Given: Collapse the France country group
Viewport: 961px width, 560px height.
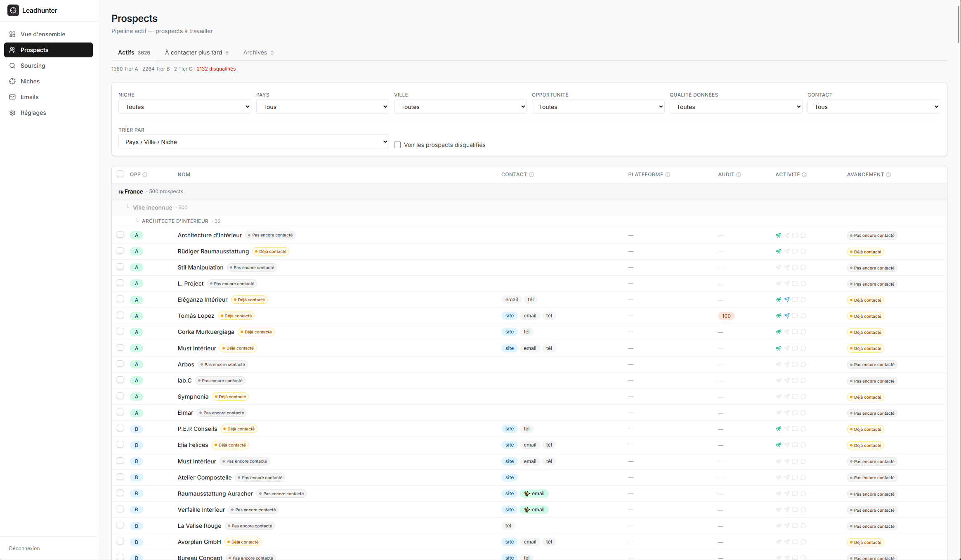Looking at the screenshot, I should coord(529,191).
